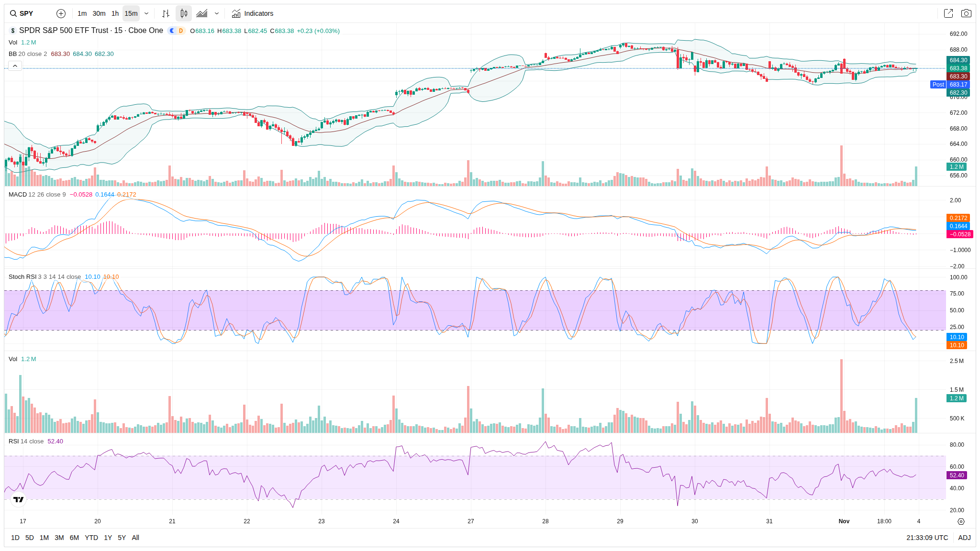Collapse the indicator legend with chevron
Screen dimensions: 980x551
click(15, 66)
